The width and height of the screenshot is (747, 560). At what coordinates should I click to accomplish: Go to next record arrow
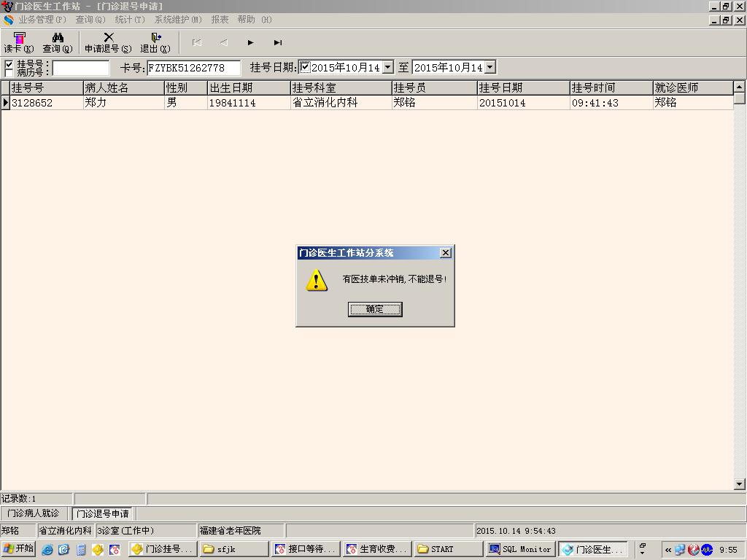(251, 42)
